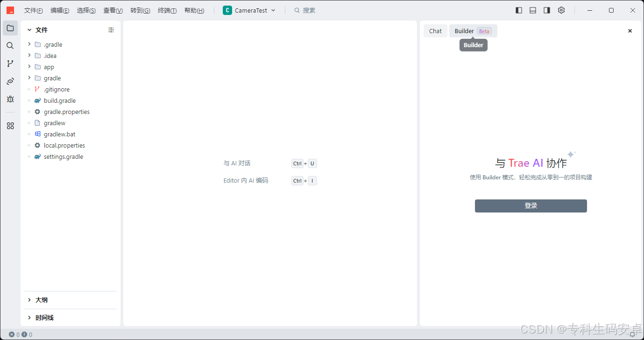This screenshot has width=644, height=340.
Task: Click the notification bell in the status bar
Action: tap(632, 334)
